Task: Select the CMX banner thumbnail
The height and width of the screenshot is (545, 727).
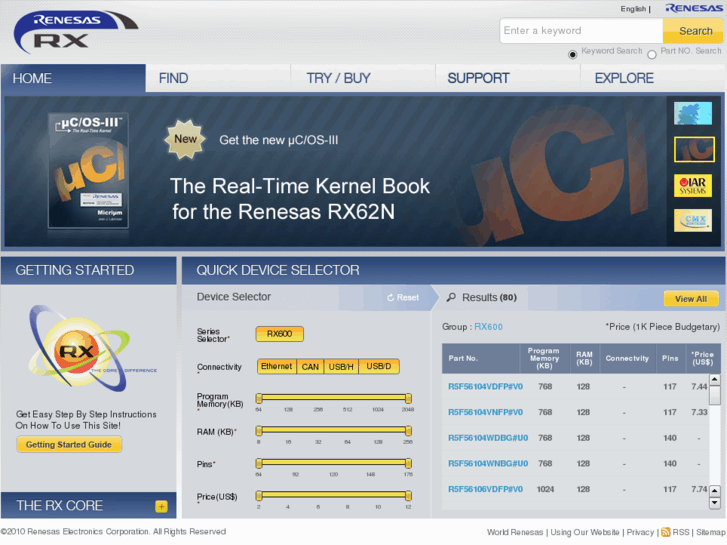Action: coord(693,221)
